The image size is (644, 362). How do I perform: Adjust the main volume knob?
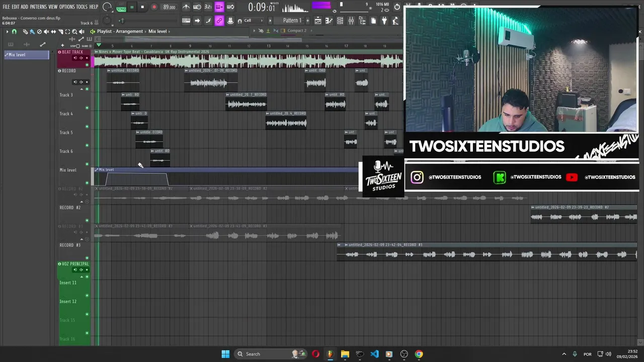point(107,7)
